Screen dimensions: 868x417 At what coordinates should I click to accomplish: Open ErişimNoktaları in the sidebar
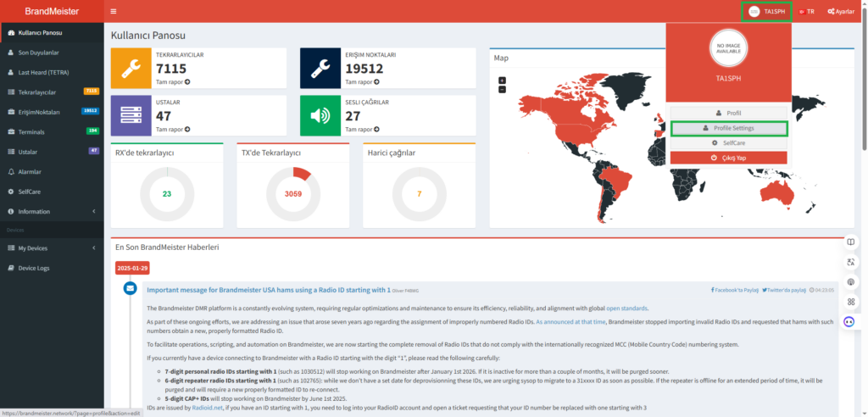point(52,112)
